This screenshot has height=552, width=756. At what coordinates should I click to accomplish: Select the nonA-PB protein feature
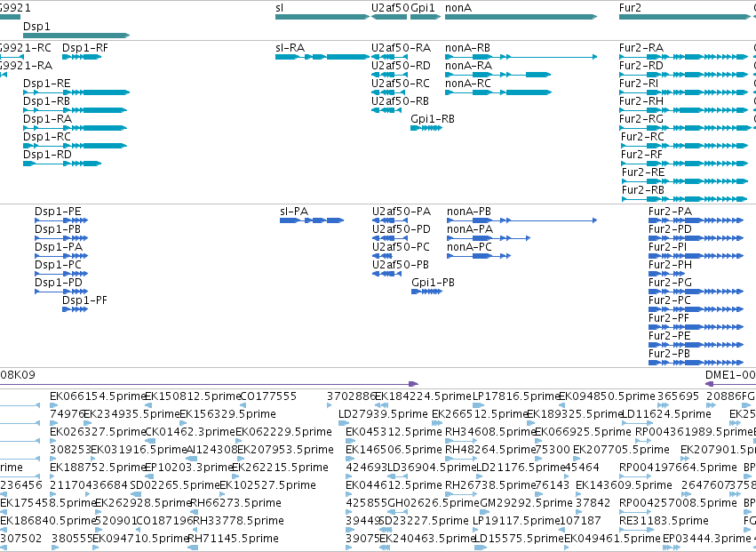[522, 220]
